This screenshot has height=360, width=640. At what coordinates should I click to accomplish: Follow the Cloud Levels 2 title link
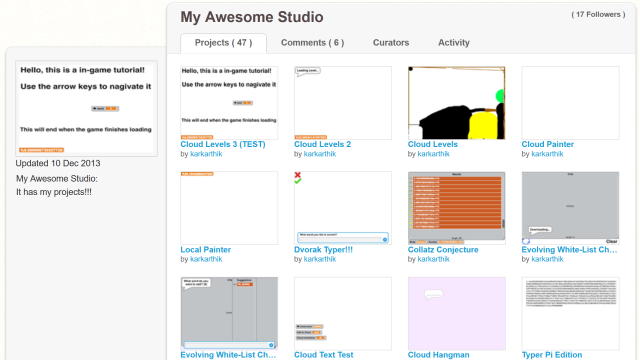click(x=322, y=144)
